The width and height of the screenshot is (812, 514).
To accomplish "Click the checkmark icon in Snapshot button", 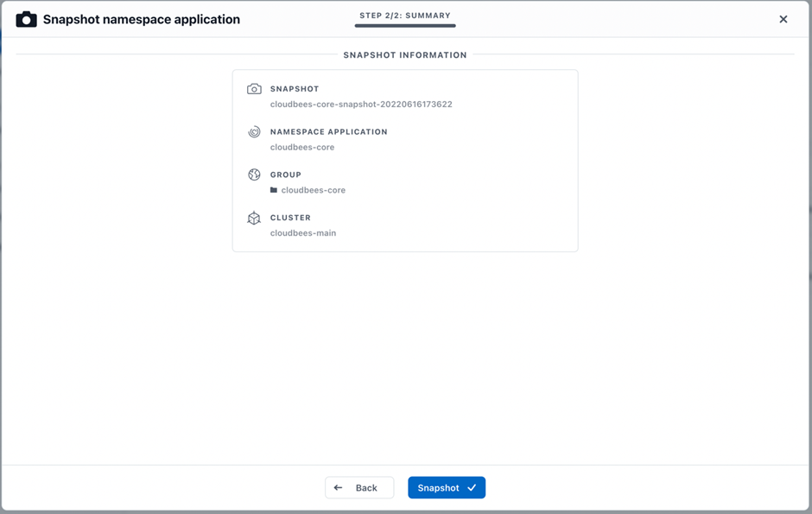I will coord(472,487).
